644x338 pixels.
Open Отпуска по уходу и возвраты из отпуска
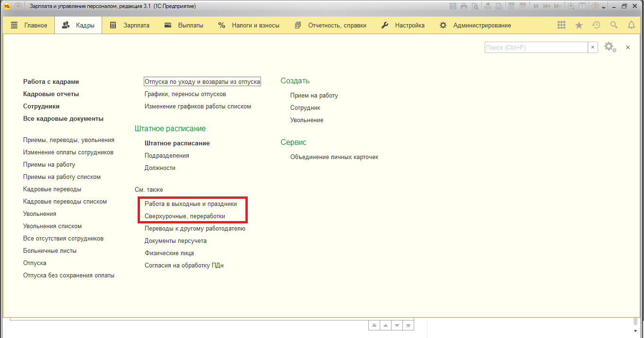click(202, 81)
